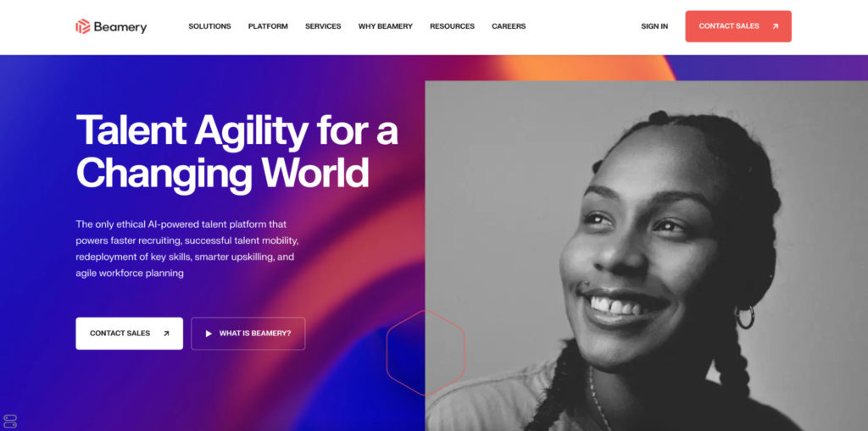Viewport: 868px width, 431px height.
Task: Go to the Careers page
Action: (x=509, y=26)
